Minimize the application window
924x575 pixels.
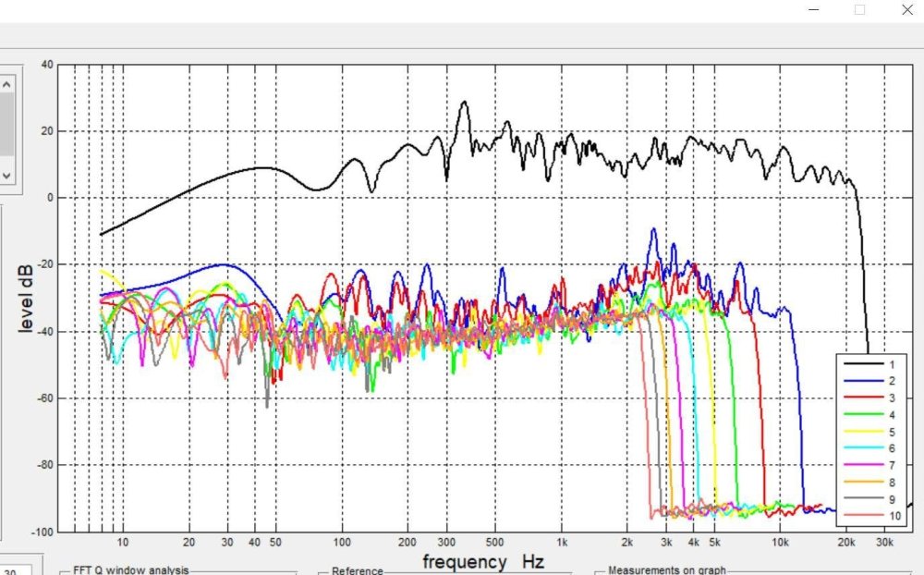[812, 10]
